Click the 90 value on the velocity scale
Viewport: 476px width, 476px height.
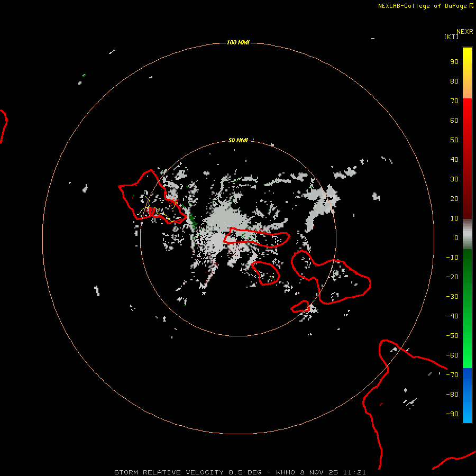[x=454, y=62]
